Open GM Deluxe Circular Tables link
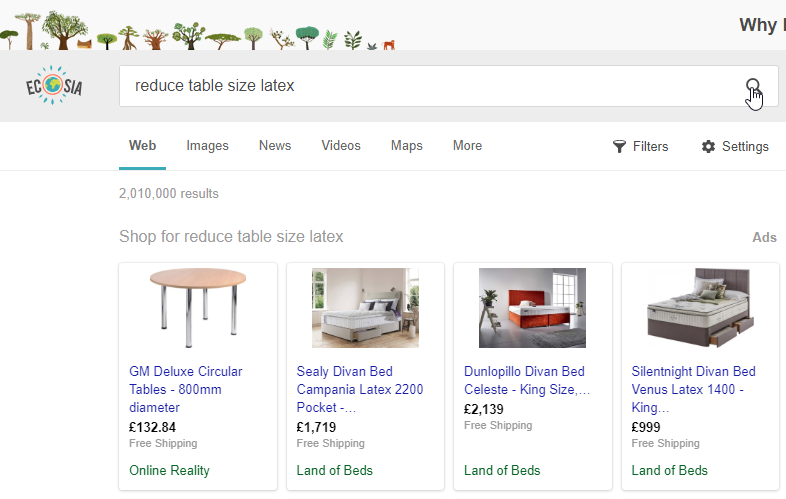This screenshot has width=786, height=499. [x=185, y=389]
